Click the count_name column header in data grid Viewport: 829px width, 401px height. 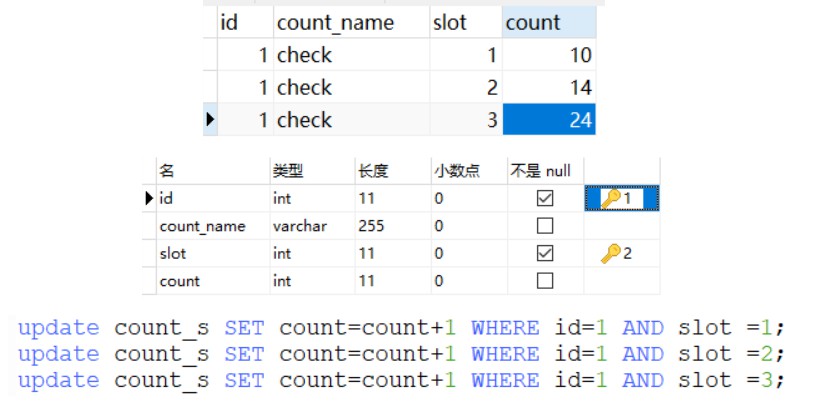(x=352, y=22)
